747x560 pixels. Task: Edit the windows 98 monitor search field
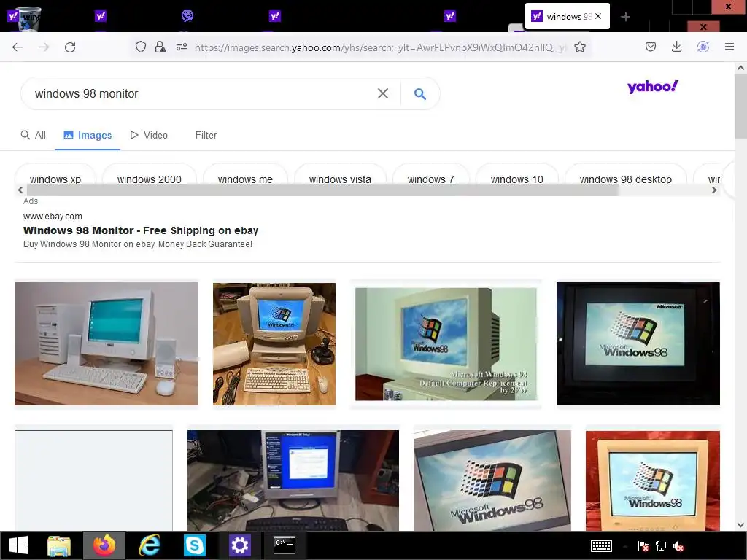200,93
